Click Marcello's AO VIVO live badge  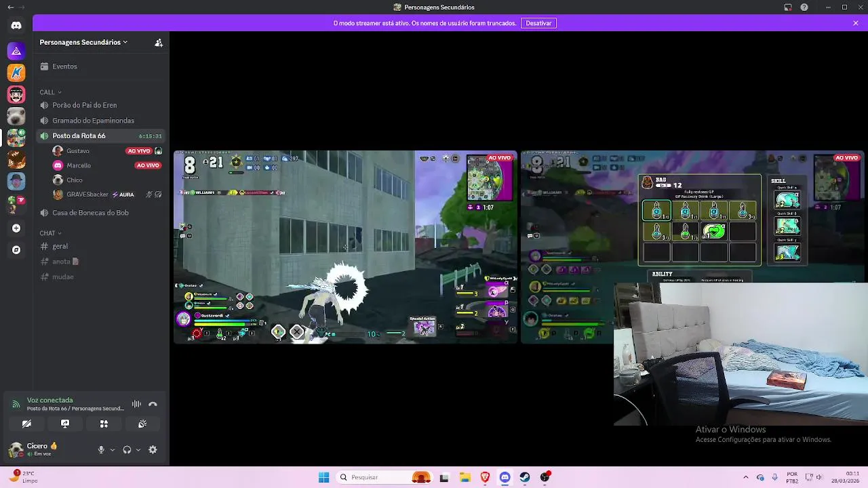[x=148, y=165]
